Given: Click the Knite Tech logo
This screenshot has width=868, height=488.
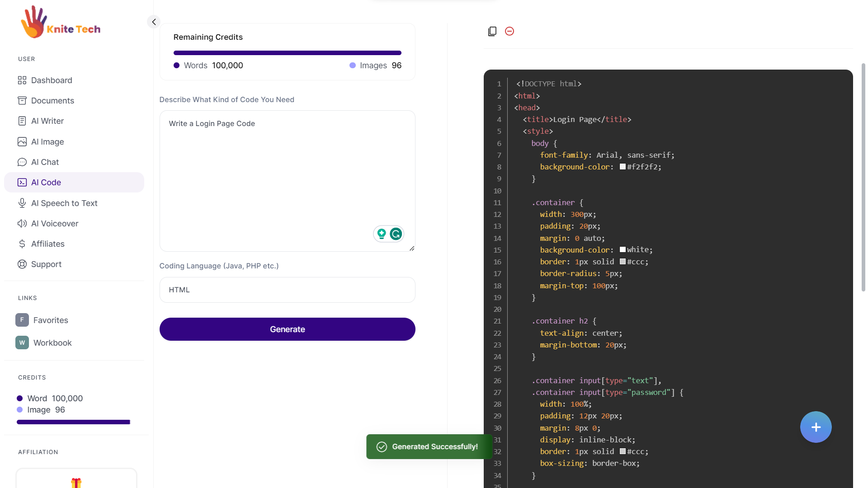Looking at the screenshot, I should click(61, 23).
